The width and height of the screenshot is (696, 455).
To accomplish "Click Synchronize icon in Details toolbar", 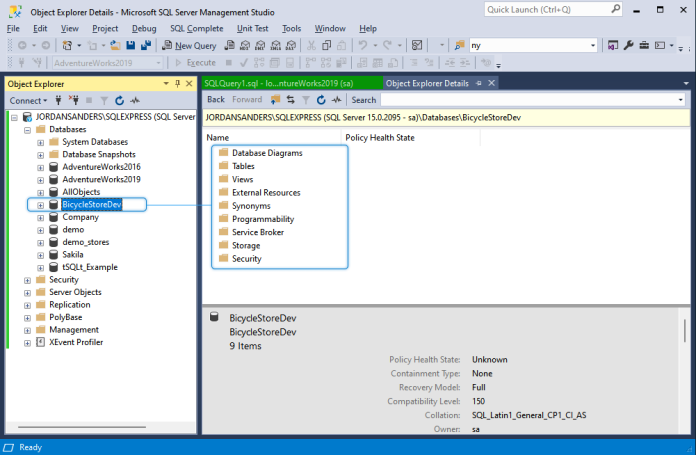I will pyautogui.click(x=291, y=100).
